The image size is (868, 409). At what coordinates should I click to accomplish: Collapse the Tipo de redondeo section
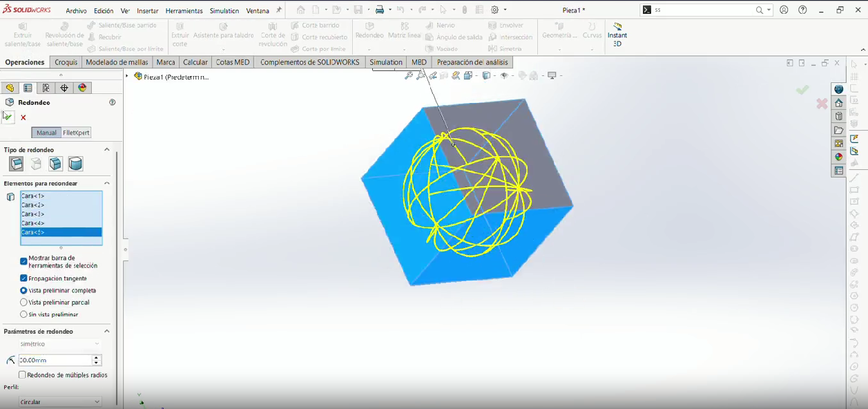(107, 150)
